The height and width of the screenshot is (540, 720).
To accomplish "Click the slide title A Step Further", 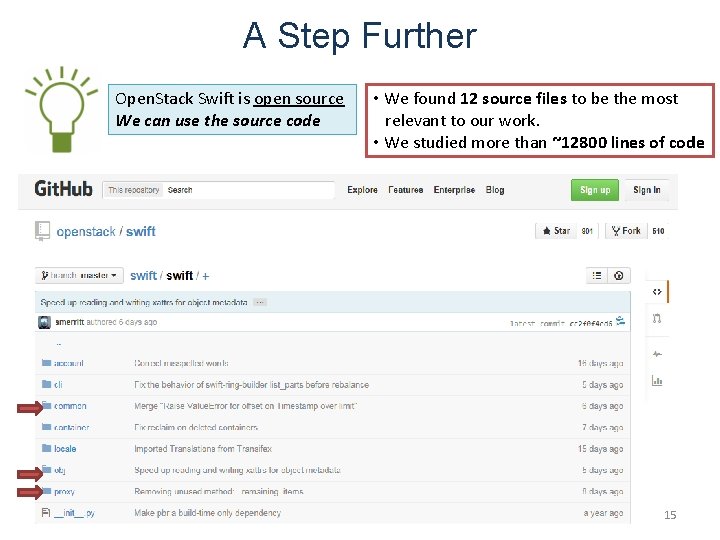I will pyautogui.click(x=360, y=35).
